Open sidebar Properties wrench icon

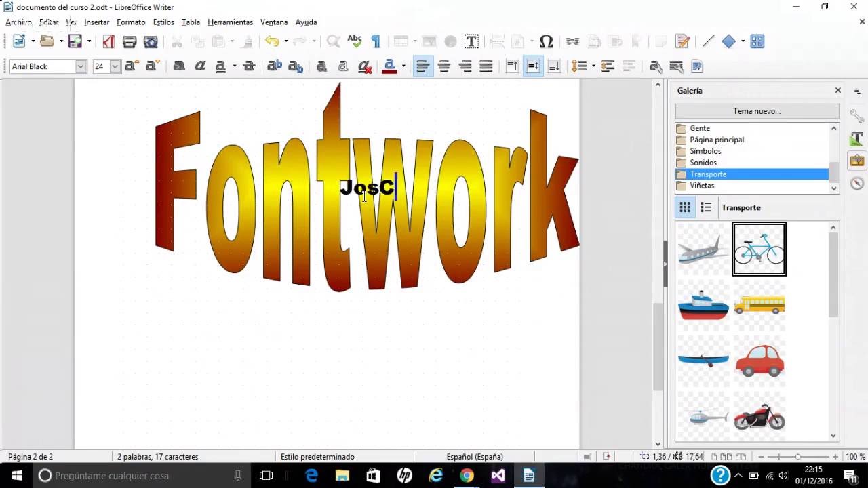point(857,117)
